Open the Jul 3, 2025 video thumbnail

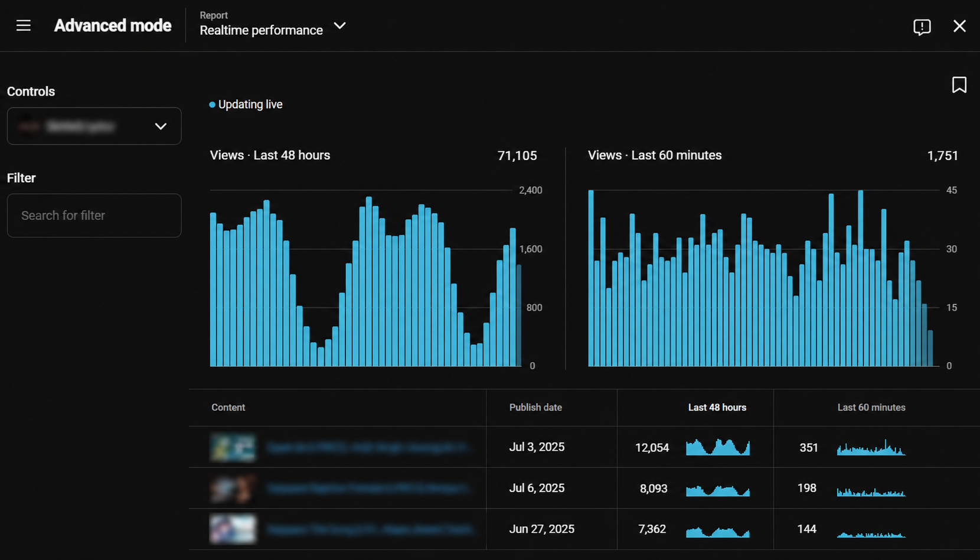click(x=233, y=447)
